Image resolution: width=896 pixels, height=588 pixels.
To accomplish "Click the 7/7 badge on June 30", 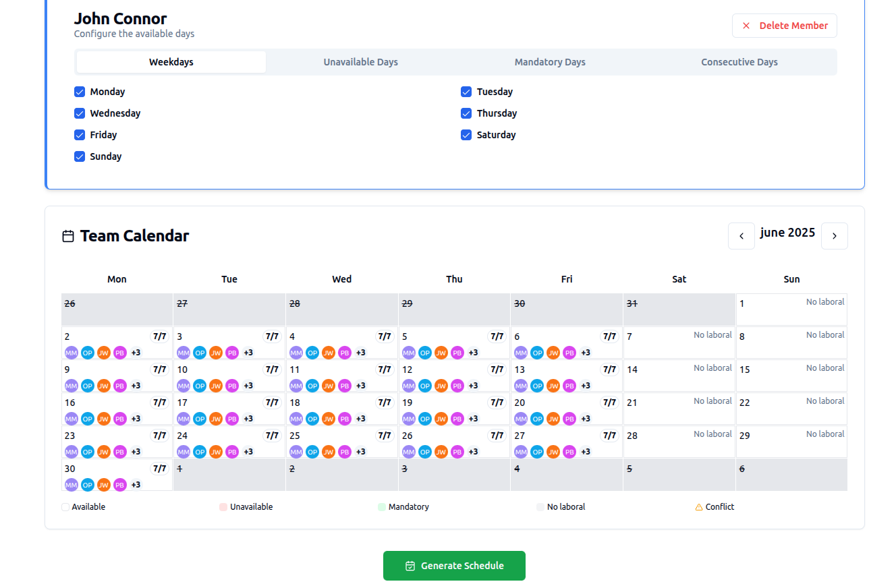I will (x=159, y=469).
